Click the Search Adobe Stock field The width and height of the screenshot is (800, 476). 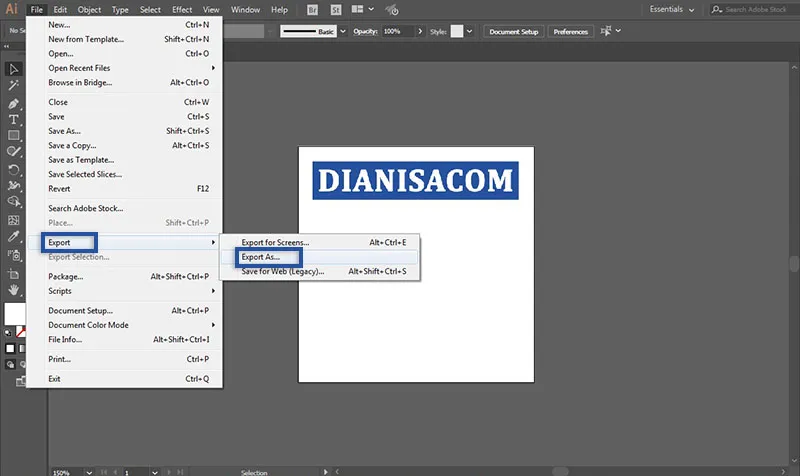(x=755, y=9)
